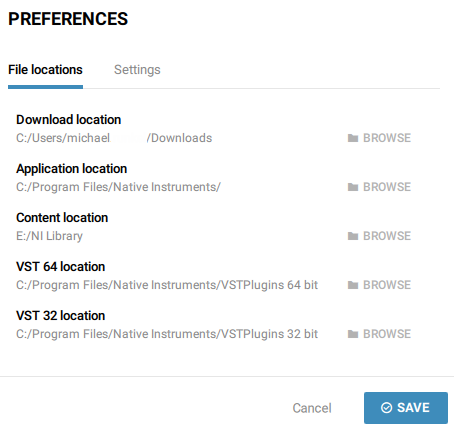This screenshot has height=431, width=454.
Task: Click the folder icon beside VST 64 location
Action: [353, 285]
